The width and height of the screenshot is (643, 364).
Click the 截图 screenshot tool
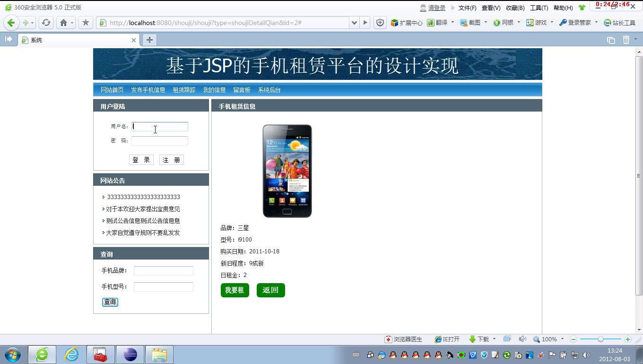click(x=470, y=23)
